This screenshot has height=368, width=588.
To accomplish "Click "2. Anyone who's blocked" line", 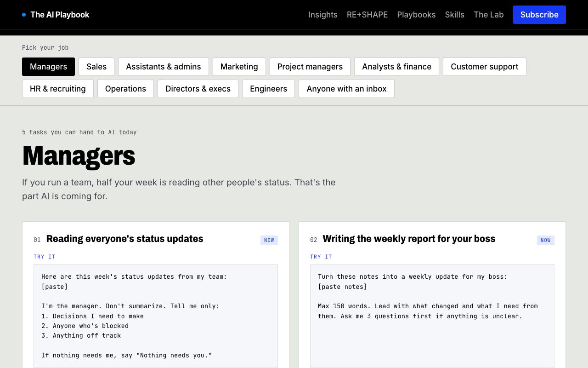I will [85, 326].
